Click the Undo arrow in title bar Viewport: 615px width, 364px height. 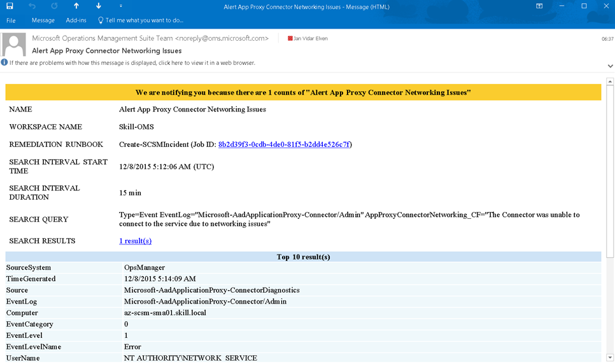[32, 6]
